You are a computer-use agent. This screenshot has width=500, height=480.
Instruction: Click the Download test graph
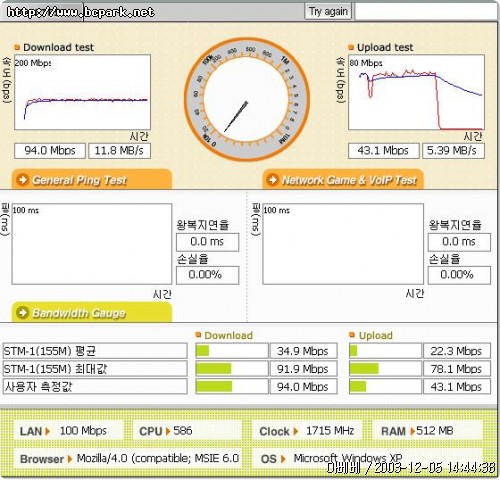pos(82,92)
